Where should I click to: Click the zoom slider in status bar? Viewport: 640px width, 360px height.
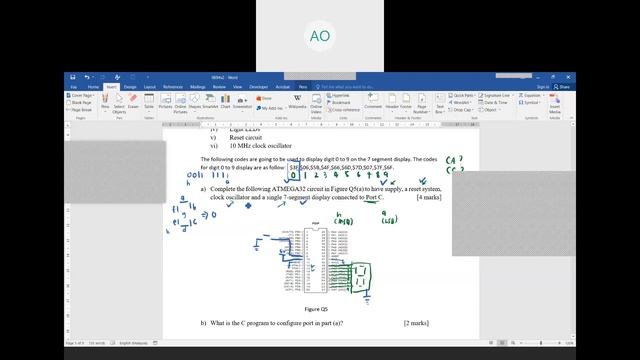[x=541, y=343]
